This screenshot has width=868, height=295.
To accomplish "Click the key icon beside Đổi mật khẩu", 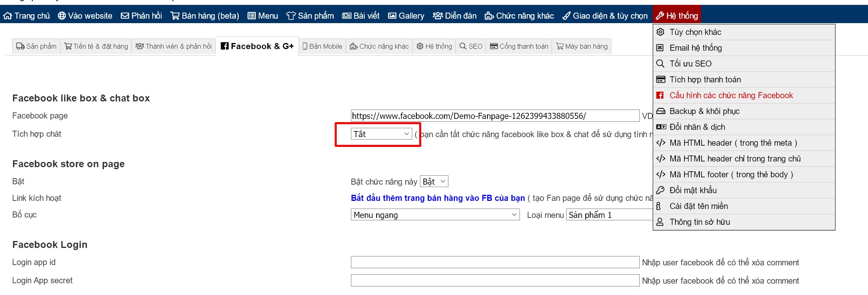I will 661,190.
